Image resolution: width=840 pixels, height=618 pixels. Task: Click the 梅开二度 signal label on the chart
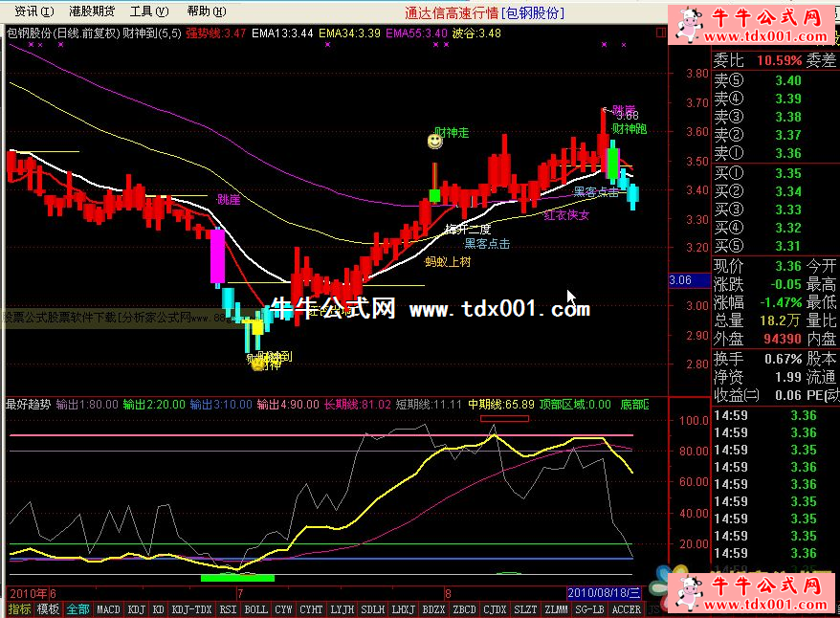point(468,230)
